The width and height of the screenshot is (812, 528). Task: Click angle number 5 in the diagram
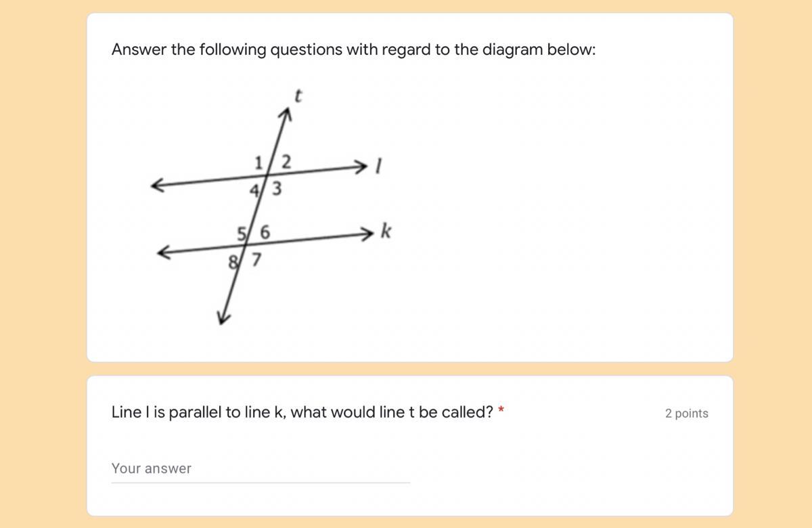pos(241,232)
